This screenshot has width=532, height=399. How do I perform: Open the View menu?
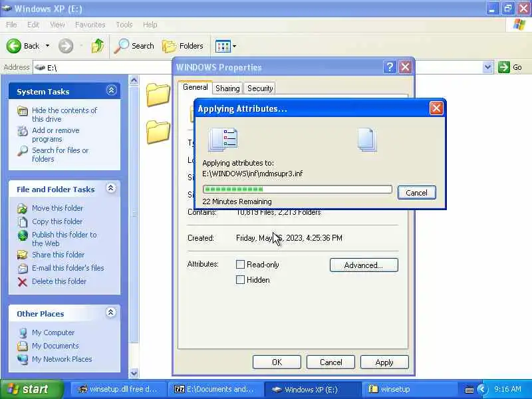pos(57,25)
